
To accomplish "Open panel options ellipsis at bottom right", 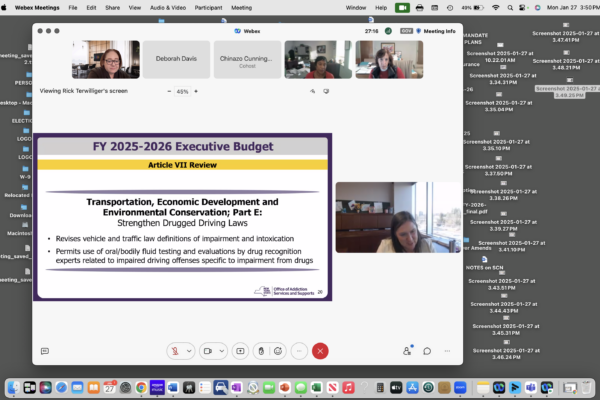I will tap(447, 351).
